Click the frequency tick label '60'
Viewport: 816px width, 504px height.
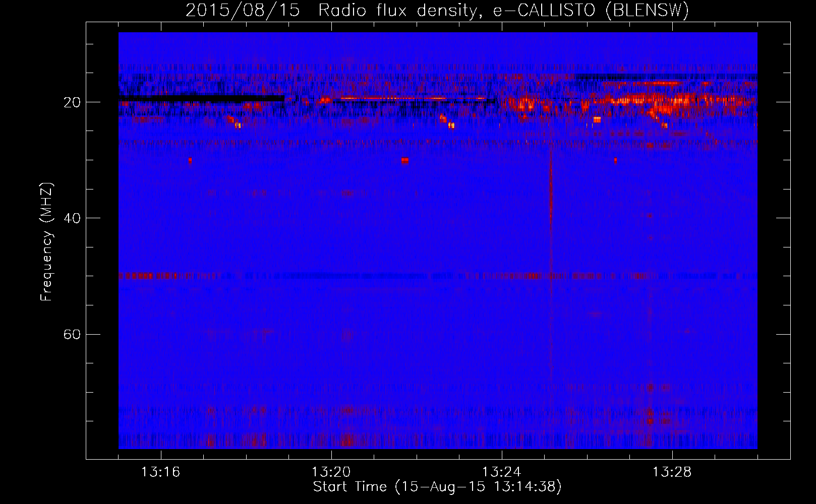coord(72,334)
